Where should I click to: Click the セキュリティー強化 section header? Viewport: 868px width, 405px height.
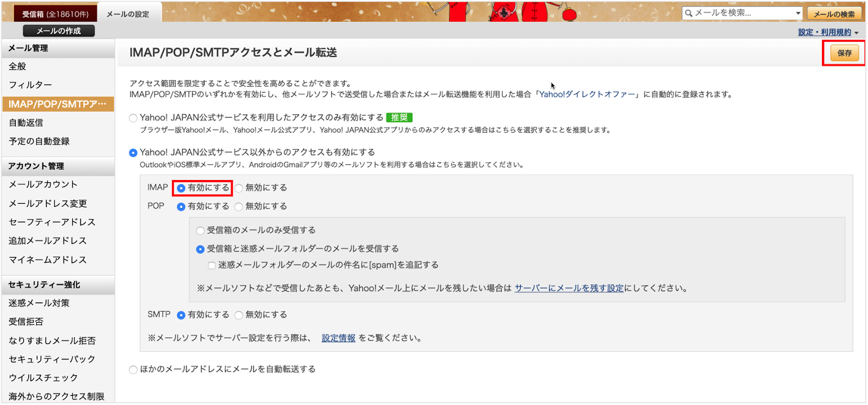click(x=58, y=285)
